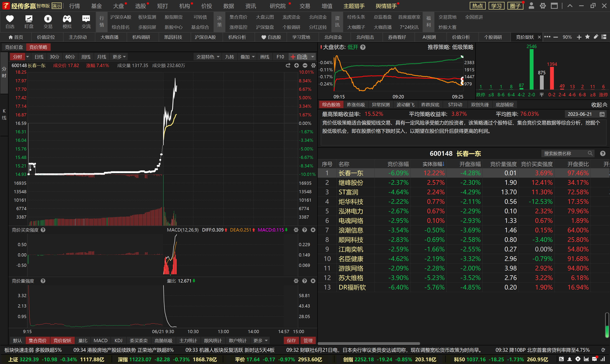This screenshot has width=610, height=364.
Task: Expand the 更多 period dropdown
Action: coord(119,57)
